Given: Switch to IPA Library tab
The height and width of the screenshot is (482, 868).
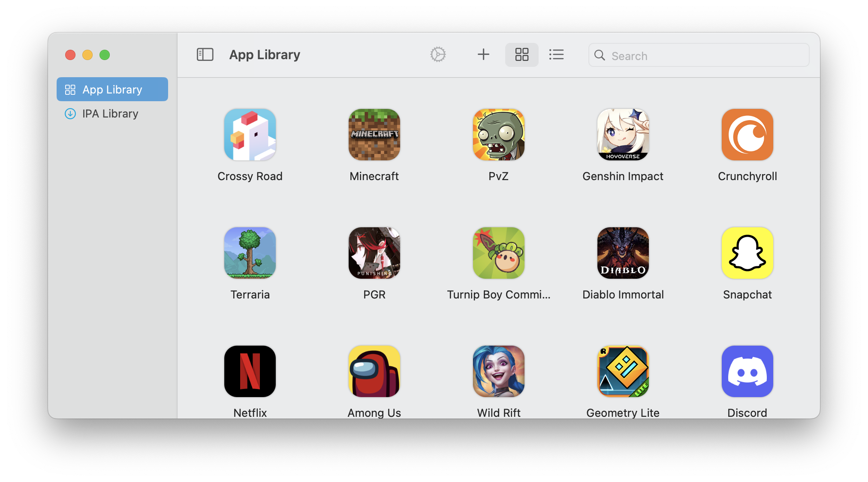Looking at the screenshot, I should [x=110, y=114].
